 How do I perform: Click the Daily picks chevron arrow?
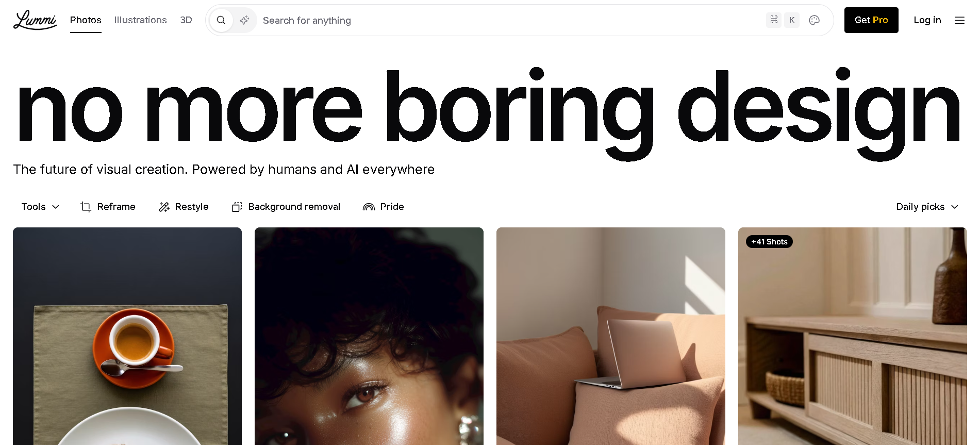tap(955, 207)
